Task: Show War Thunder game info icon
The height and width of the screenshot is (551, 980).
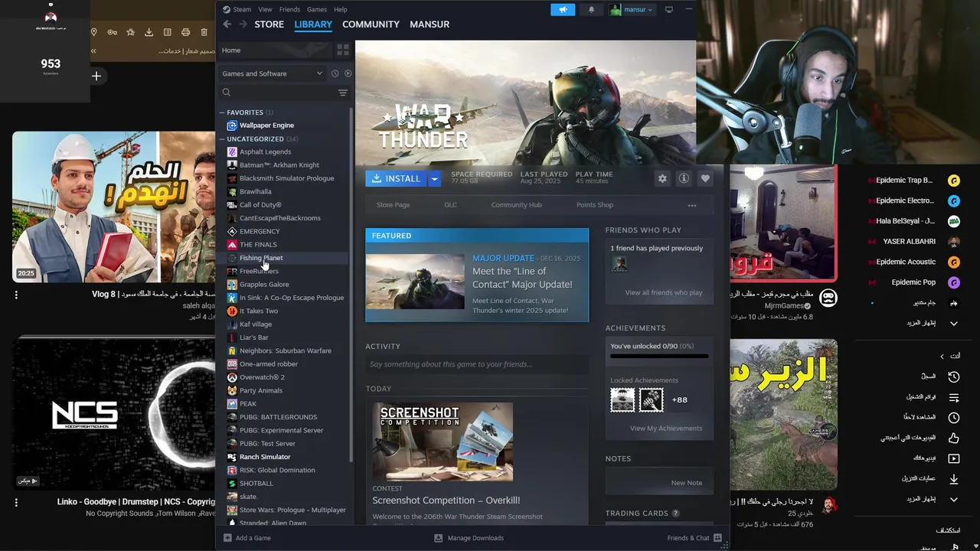Action: tap(684, 178)
